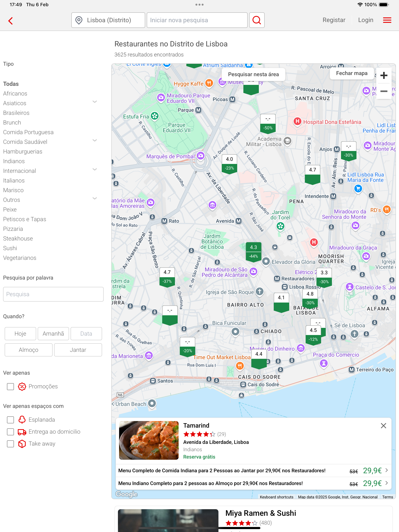Open the Almoço 29,9€ menu offer arrow
The image size is (399, 532).
[x=386, y=483]
